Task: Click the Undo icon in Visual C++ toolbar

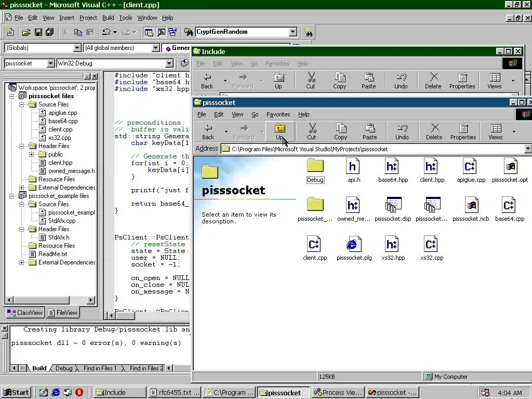Action: [x=107, y=32]
